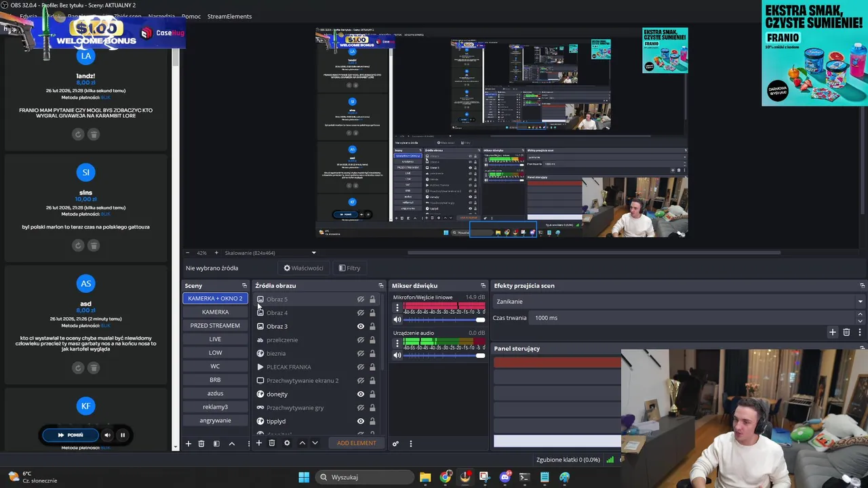Replay the landz! donation alert
This screenshot has width=868, height=488.
pos(77,134)
